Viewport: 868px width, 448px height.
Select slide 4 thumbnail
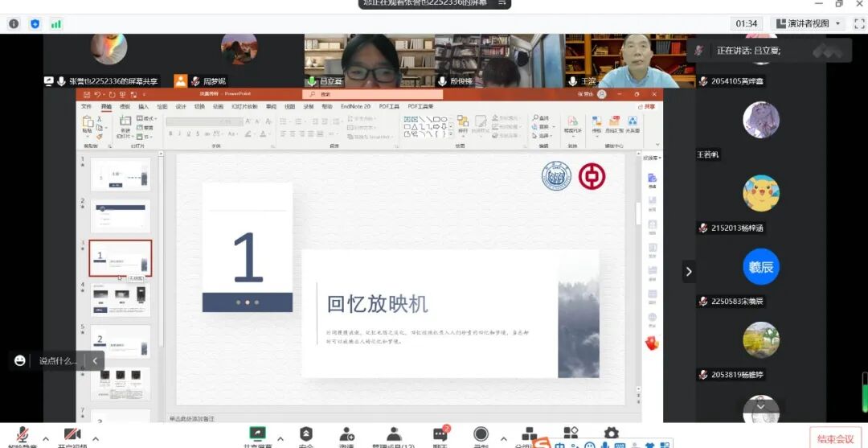[x=120, y=299]
